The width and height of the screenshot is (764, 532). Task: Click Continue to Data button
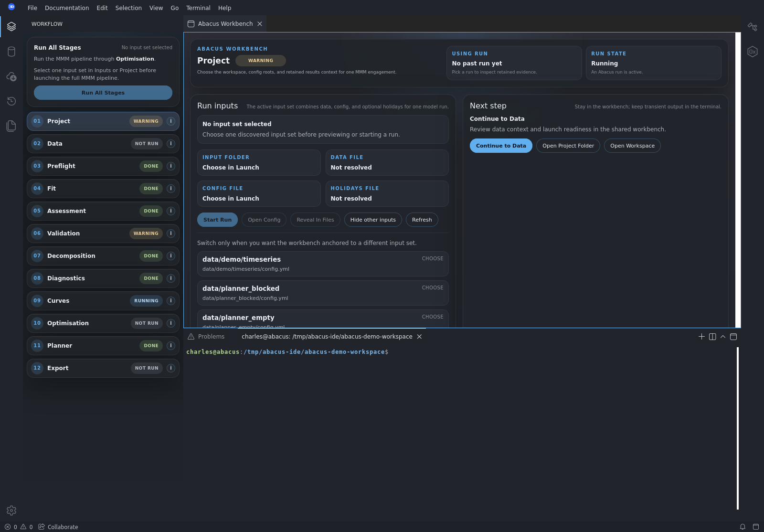pos(501,146)
